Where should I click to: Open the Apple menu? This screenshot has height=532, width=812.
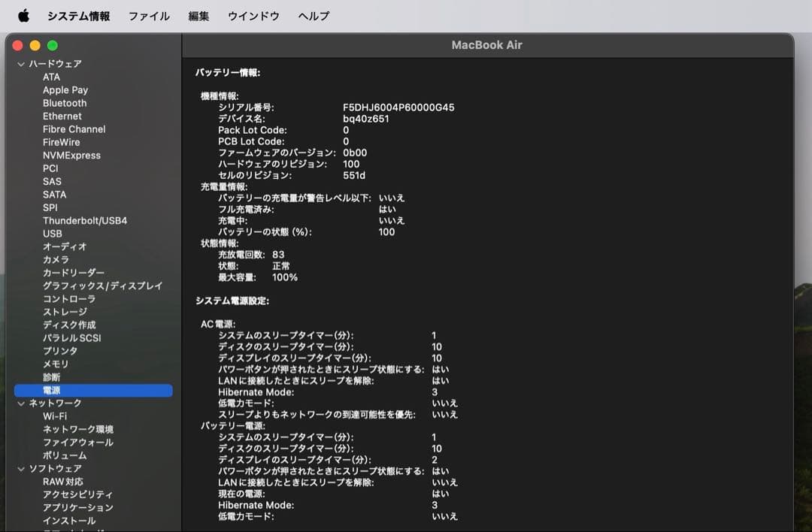point(23,15)
